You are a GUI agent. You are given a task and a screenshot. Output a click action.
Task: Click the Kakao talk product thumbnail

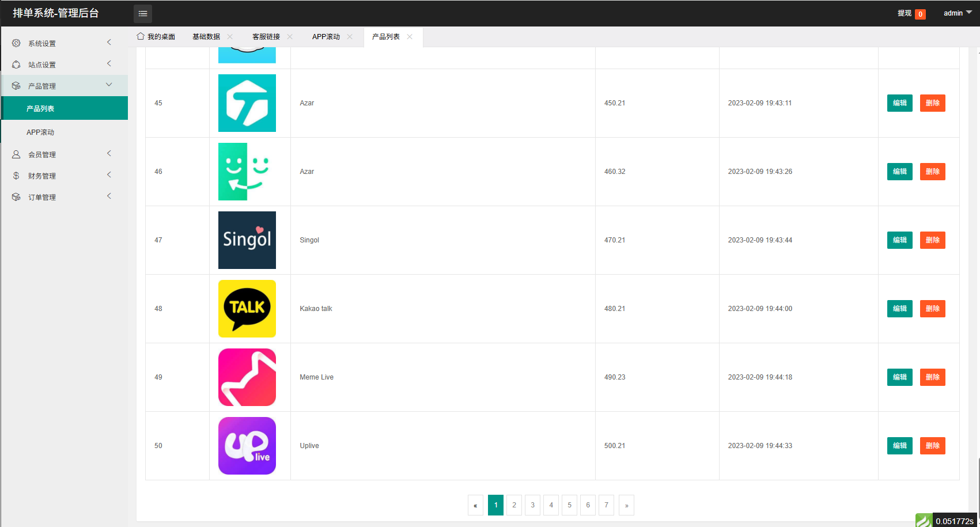(x=247, y=309)
